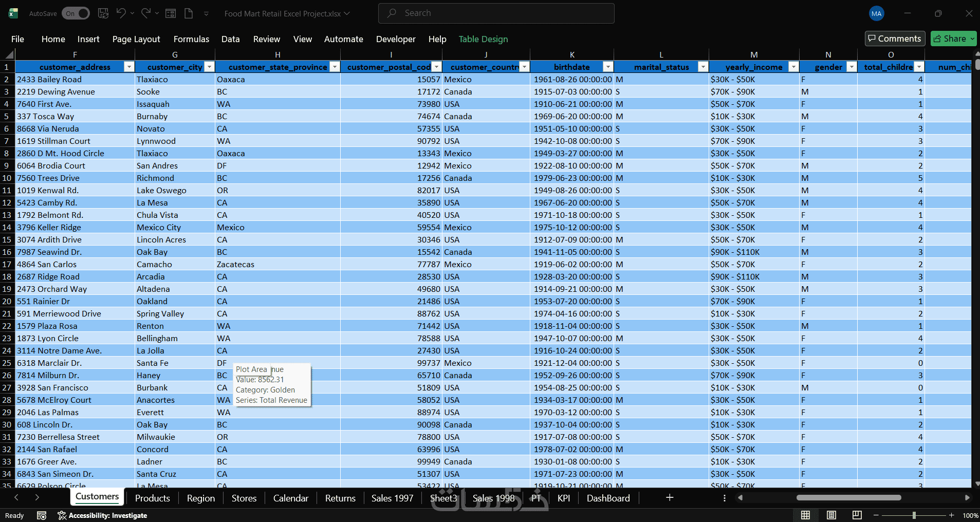This screenshot has width=980, height=522.
Task: Click the macro recording status icon
Action: point(42,515)
